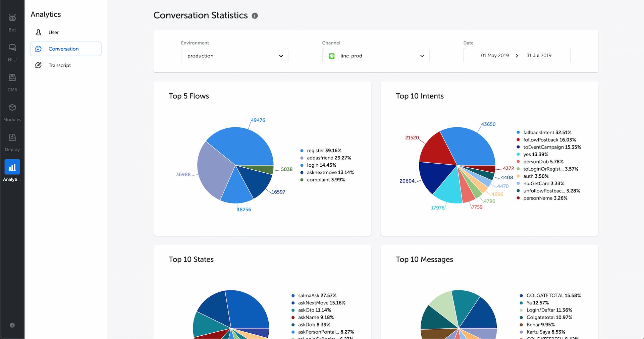
Task: Click the 20604 intents pie label
Action: click(x=407, y=181)
